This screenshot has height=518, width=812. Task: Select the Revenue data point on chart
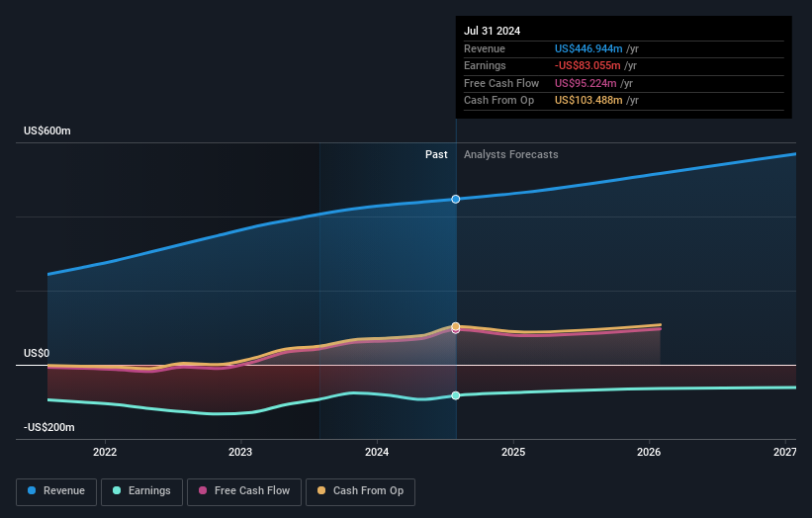pos(456,200)
